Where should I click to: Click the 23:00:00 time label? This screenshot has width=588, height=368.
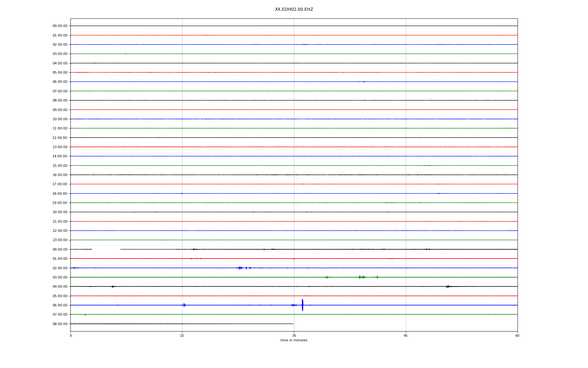60,240
